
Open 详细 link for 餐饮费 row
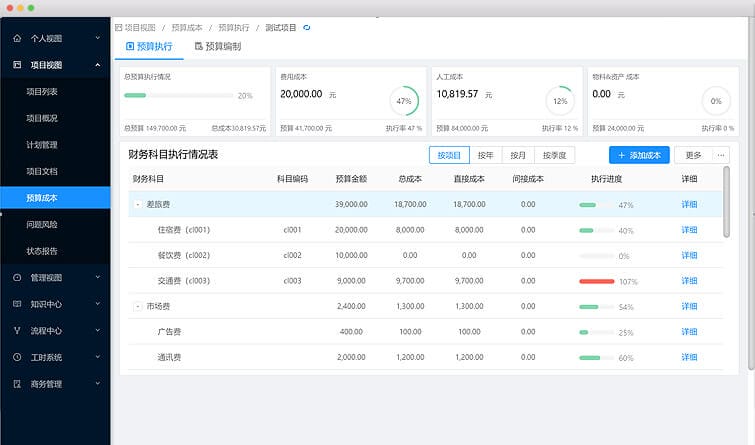click(x=689, y=255)
